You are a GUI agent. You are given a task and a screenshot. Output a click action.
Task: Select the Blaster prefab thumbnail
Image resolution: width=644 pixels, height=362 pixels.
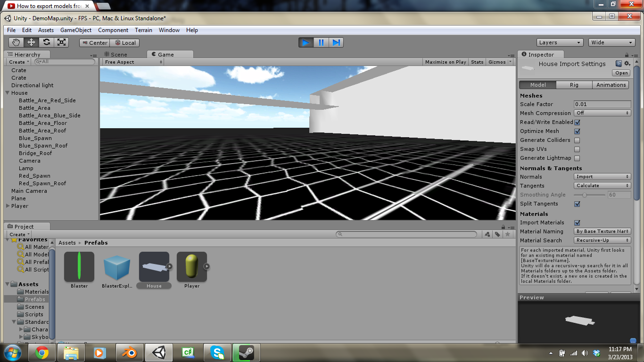(79, 267)
